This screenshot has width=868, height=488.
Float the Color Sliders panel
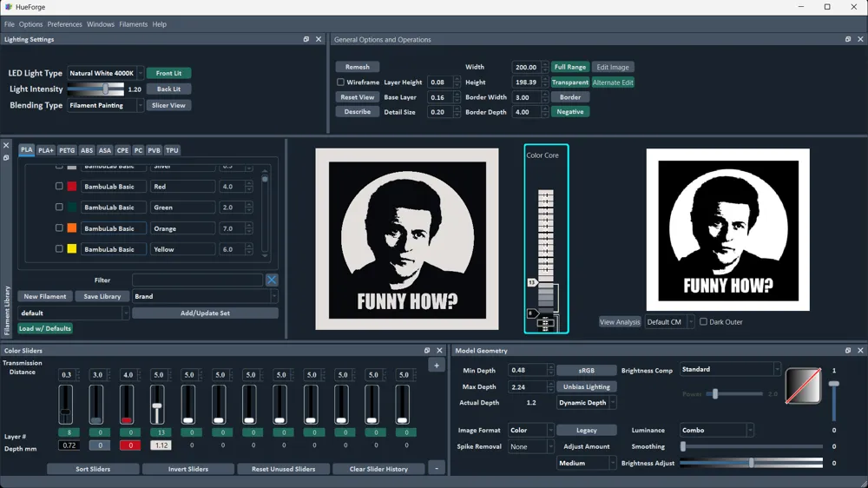pyautogui.click(x=427, y=351)
